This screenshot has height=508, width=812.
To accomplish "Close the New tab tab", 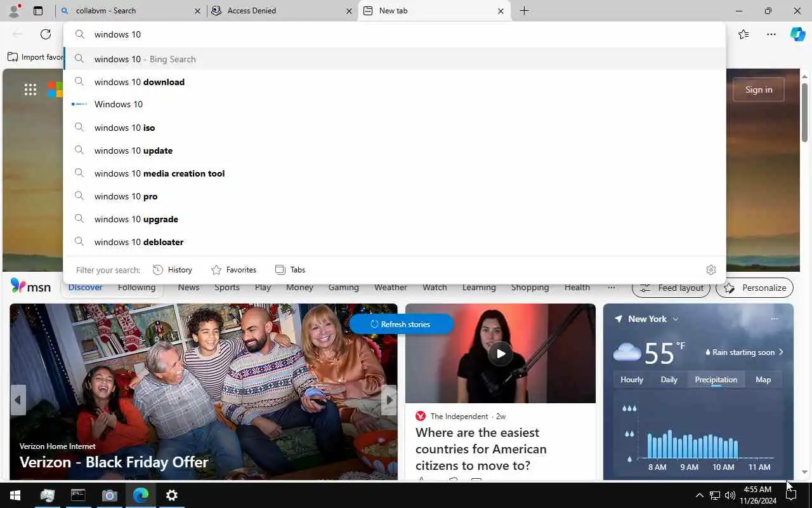I will [501, 11].
